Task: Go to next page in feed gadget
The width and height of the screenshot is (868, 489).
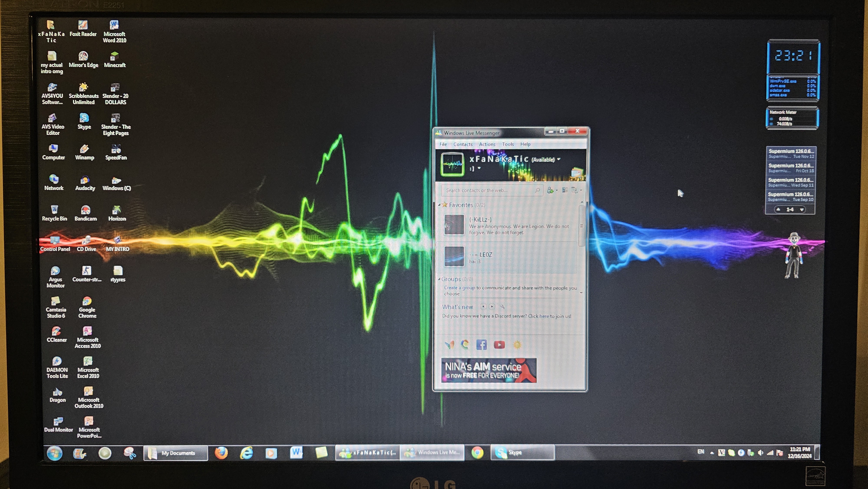Action: 802,210
